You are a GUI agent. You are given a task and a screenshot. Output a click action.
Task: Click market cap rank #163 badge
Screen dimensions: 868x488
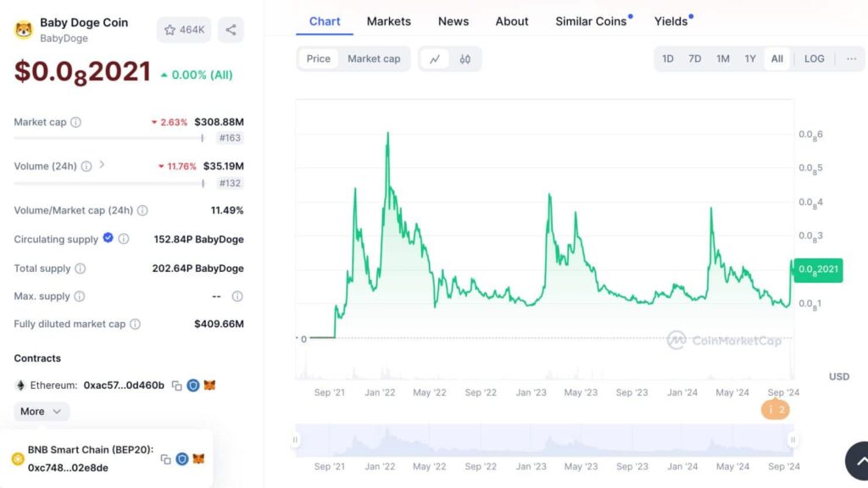pyautogui.click(x=230, y=138)
